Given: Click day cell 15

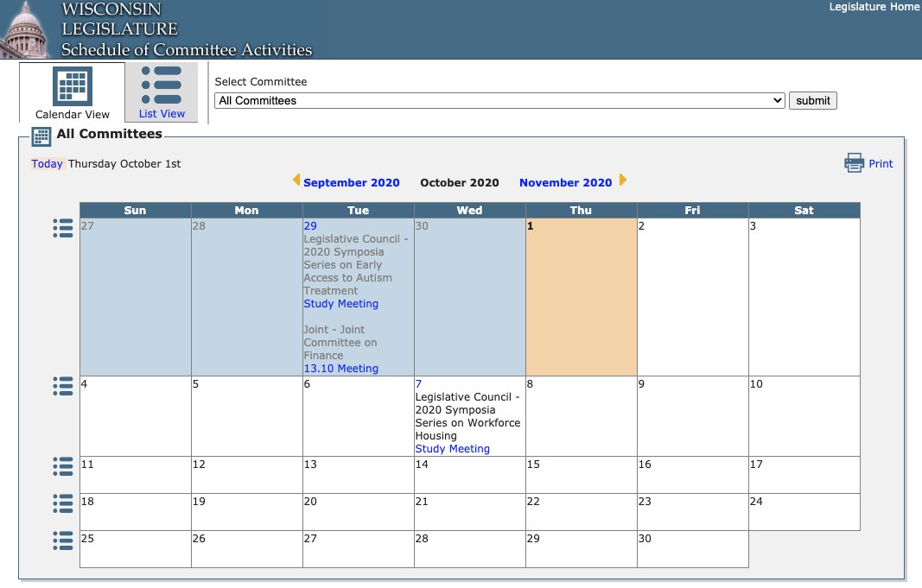Looking at the screenshot, I should [581, 475].
